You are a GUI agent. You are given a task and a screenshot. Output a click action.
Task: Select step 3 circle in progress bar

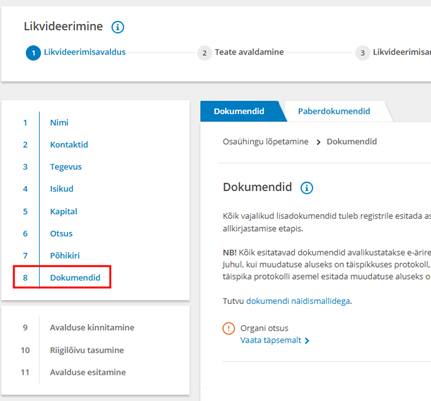[x=363, y=53]
